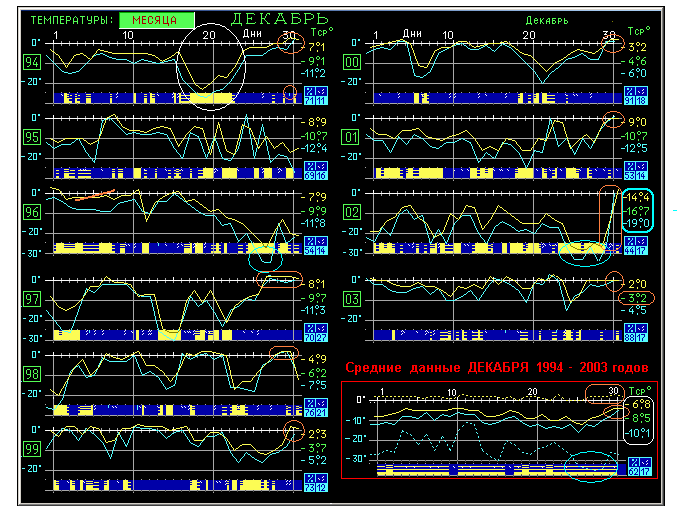The image size is (688, 516).
Task: Click the 96 year label box
Action: (33, 212)
